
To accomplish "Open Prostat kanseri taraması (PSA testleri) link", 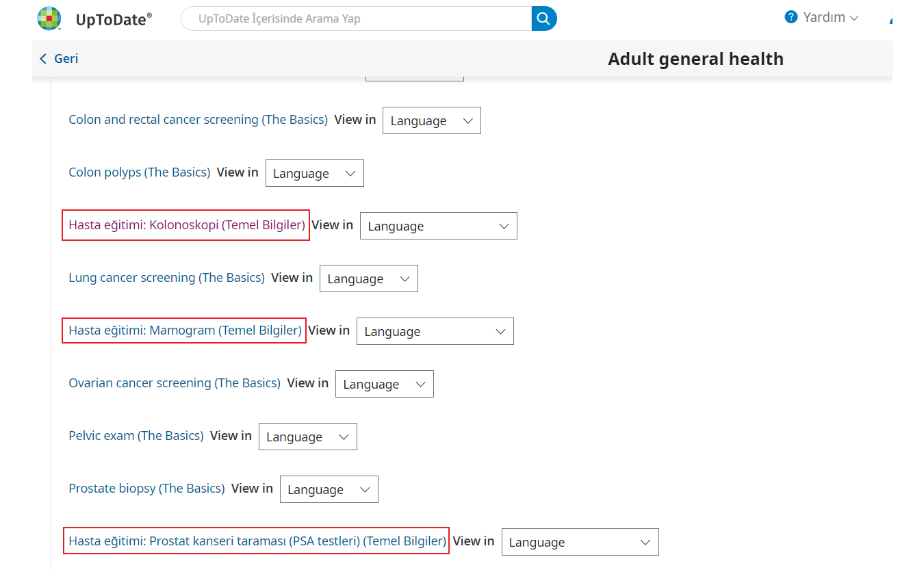I will 257,541.
